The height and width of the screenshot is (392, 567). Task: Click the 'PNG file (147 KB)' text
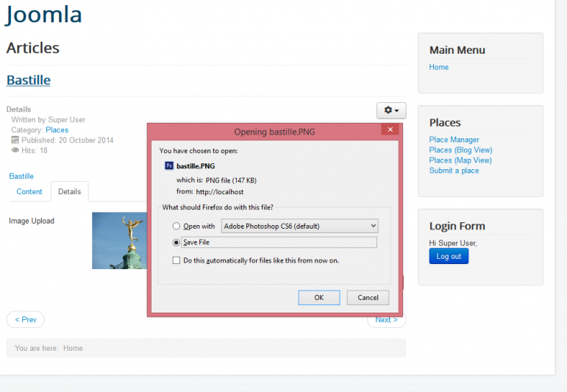[x=231, y=180]
